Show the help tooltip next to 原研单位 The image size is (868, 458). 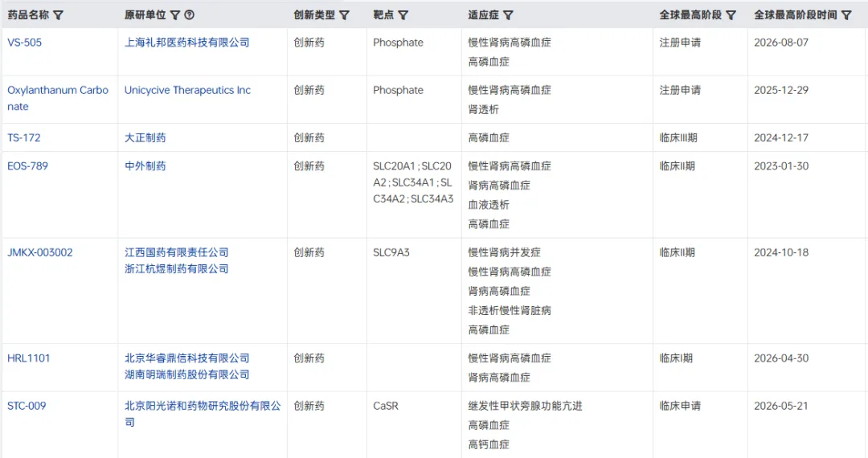[190, 15]
